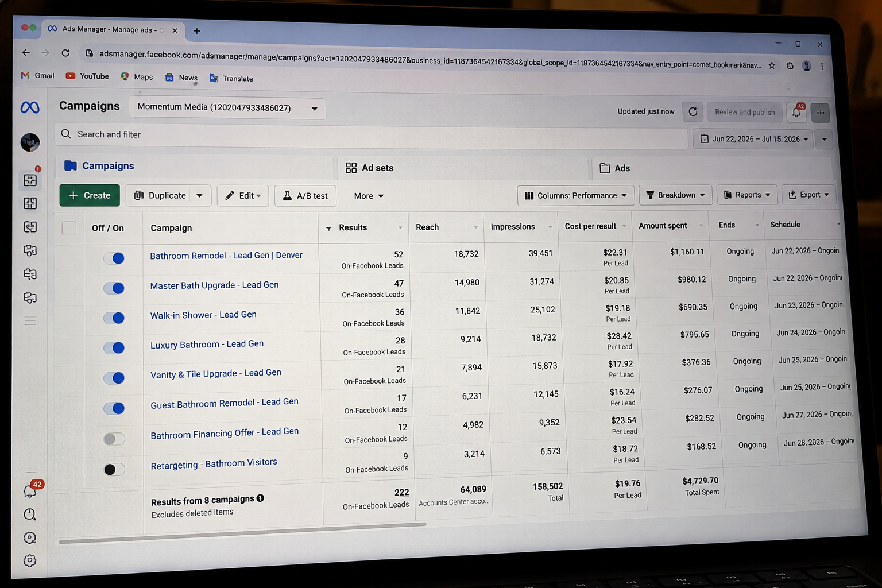Viewport: 882px width, 588px height.
Task: Open the Momentum Media account dropdown
Action: (x=227, y=108)
